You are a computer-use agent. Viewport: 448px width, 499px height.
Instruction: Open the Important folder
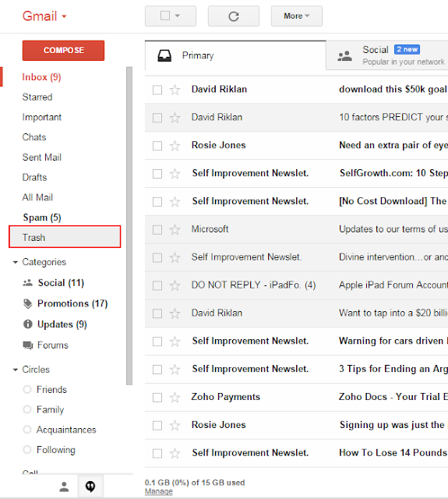[x=41, y=117]
